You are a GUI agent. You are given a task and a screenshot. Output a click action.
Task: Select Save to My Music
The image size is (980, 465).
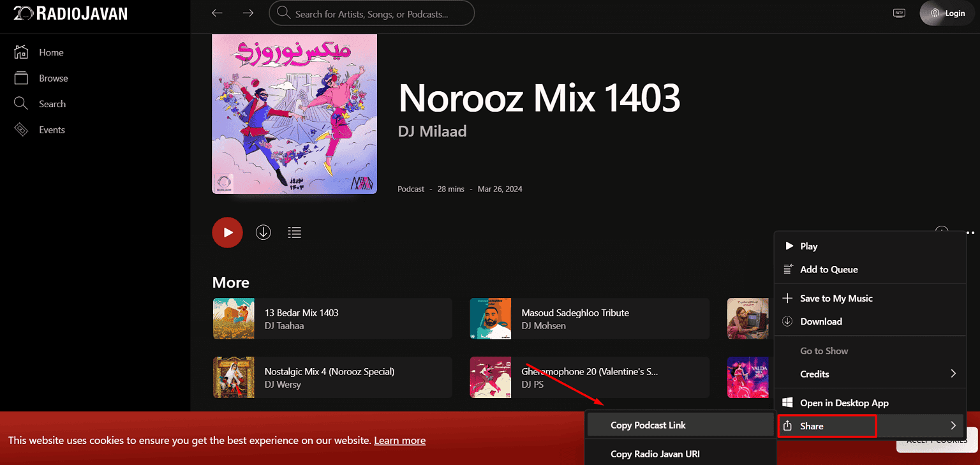click(x=836, y=299)
